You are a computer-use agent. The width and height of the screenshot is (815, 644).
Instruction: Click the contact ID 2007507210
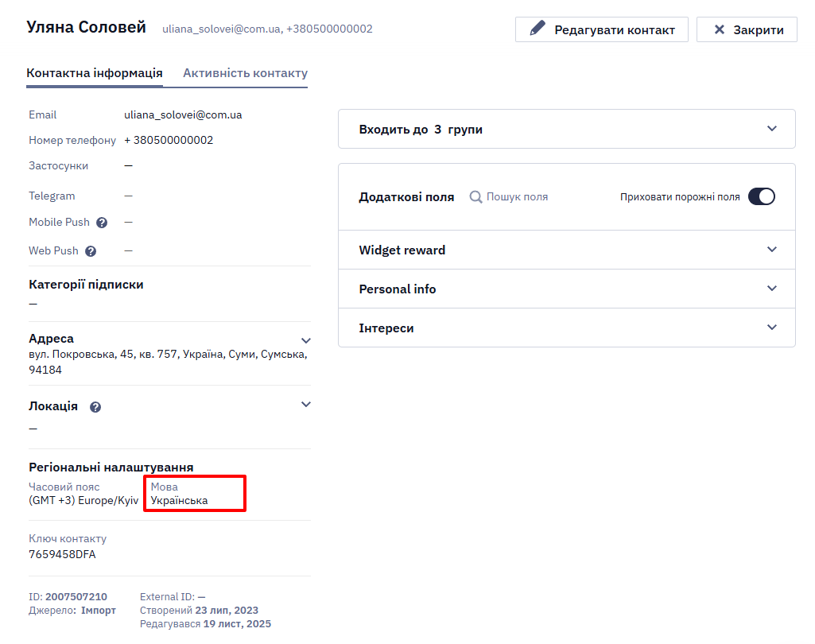click(x=76, y=597)
